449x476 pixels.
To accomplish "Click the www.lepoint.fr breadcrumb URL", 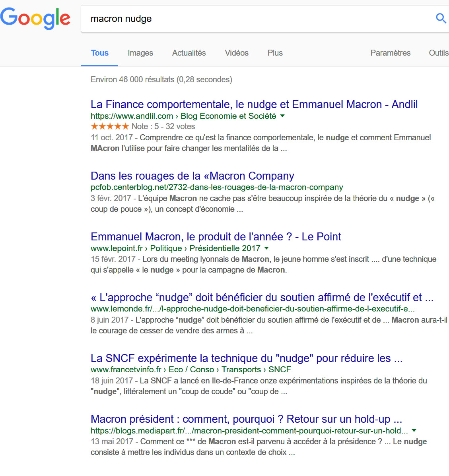I will coord(117,248).
